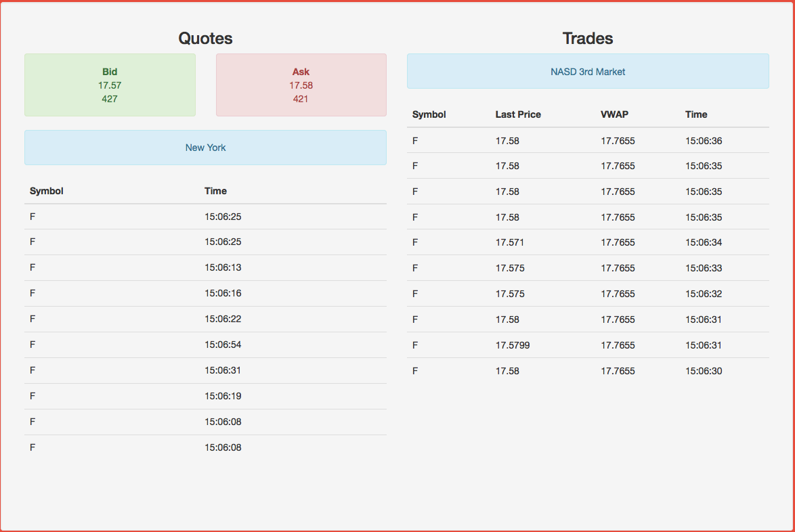Select 15:06:31 in the Quotes table

tap(223, 370)
